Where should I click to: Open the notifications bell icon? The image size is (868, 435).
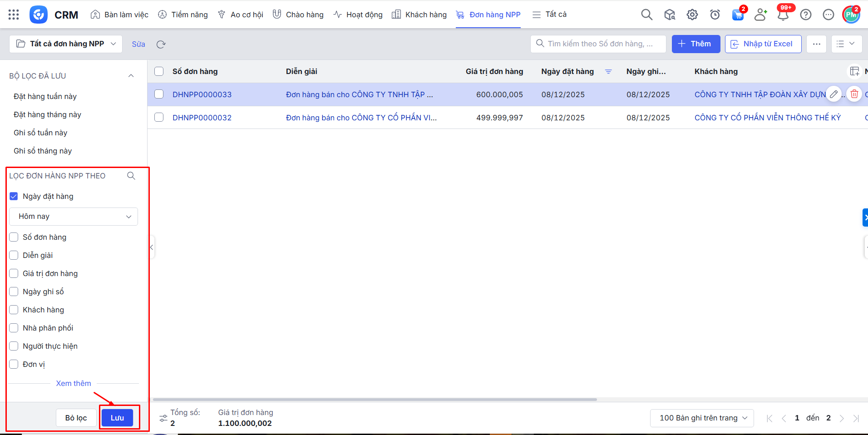point(783,15)
